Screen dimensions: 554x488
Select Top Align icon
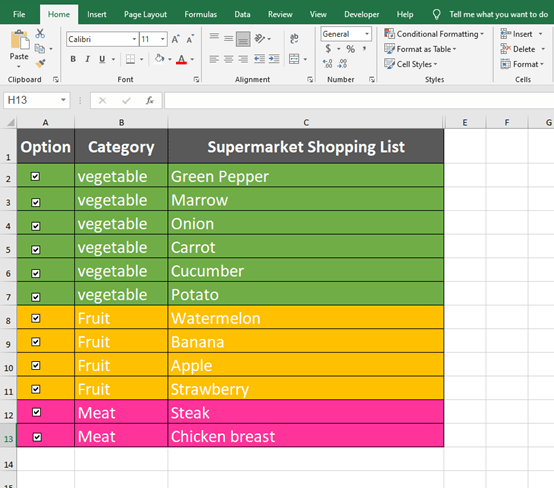[214, 36]
